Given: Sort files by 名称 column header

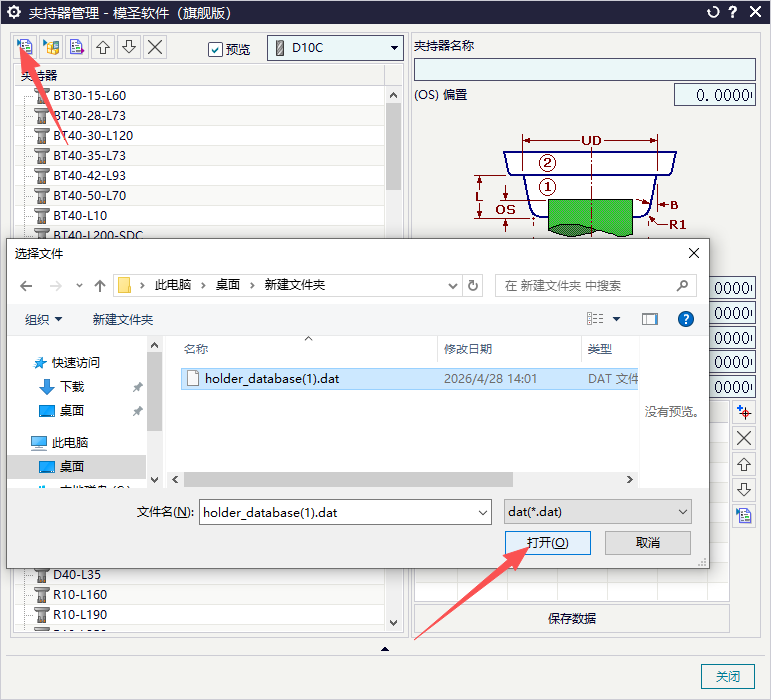Looking at the screenshot, I should [195, 350].
